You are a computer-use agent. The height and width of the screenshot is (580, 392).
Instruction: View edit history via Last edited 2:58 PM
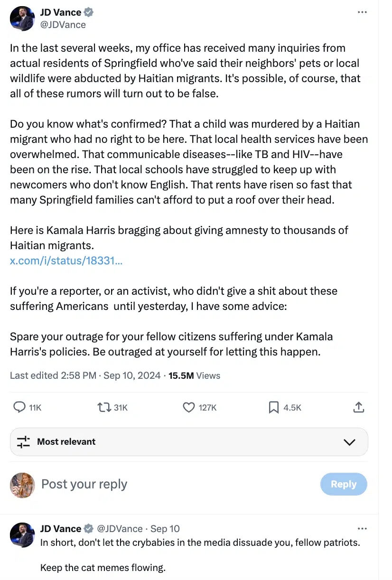pyautogui.click(x=53, y=375)
